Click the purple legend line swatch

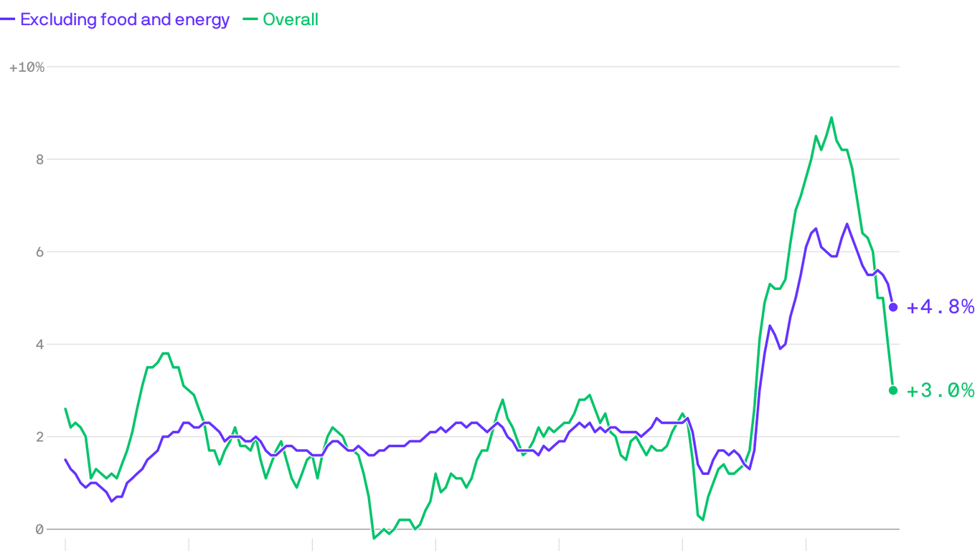pos(8,20)
